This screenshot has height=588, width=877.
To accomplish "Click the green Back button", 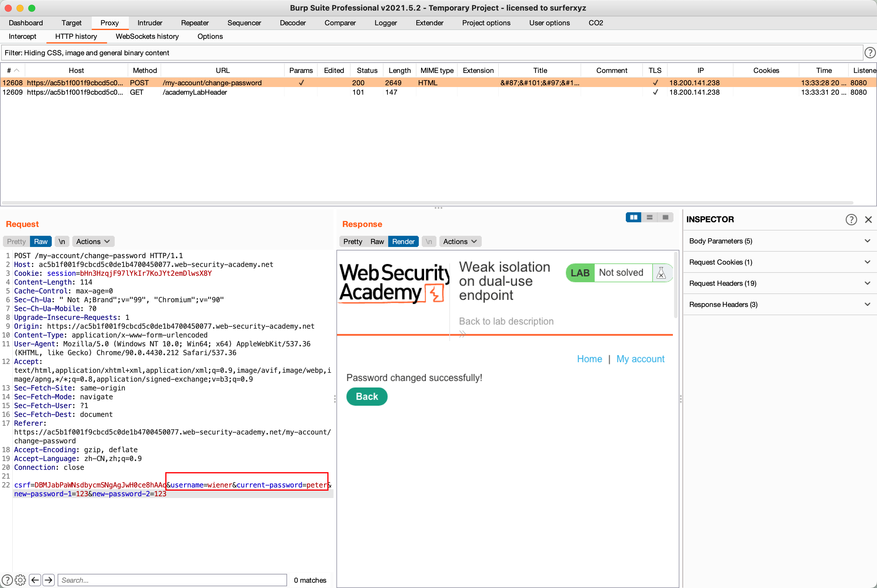I will pyautogui.click(x=366, y=396).
